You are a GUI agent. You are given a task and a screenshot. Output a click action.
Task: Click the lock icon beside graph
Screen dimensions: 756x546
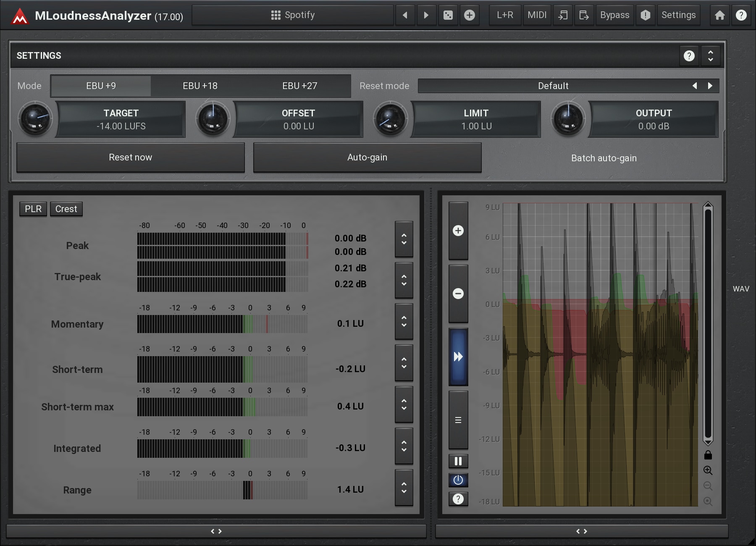point(708,455)
